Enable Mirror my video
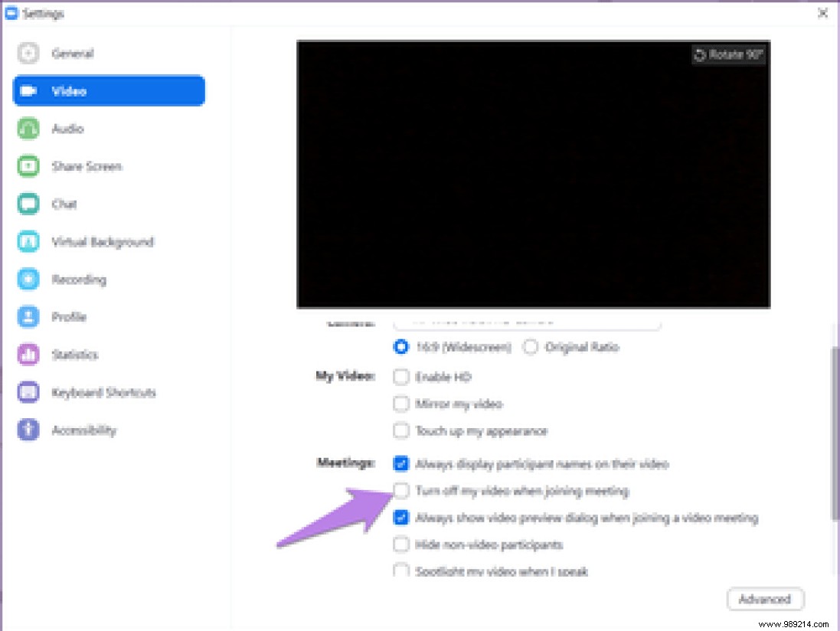This screenshot has height=631, width=840. pyautogui.click(x=401, y=404)
